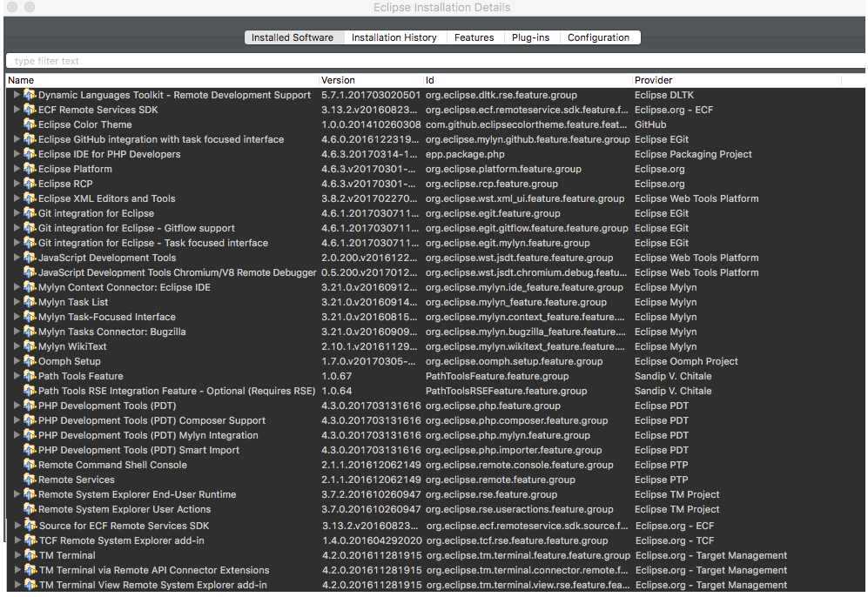Select the epp.package.php Id cell
Image resolution: width=868 pixels, height=597 pixels.
[x=465, y=154]
